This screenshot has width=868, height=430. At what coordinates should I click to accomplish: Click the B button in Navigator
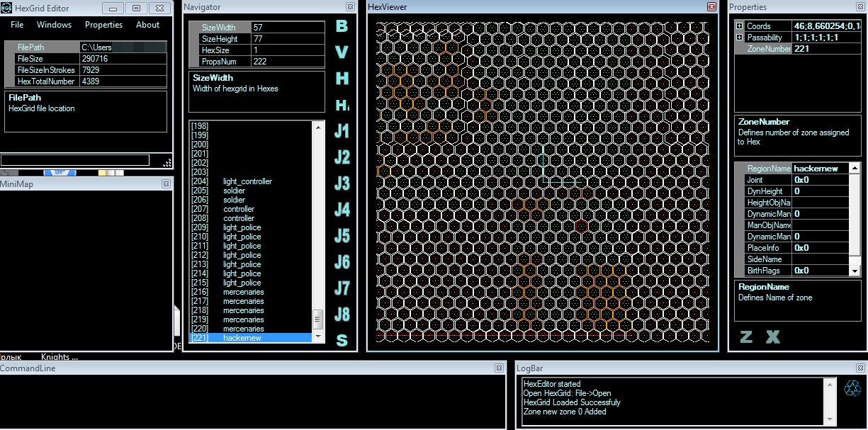pos(342,26)
